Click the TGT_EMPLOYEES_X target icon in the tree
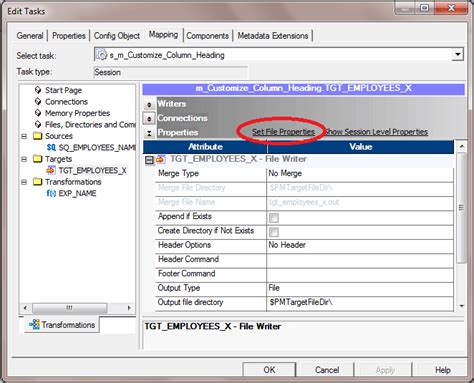This screenshot has height=383, width=474. pyautogui.click(x=51, y=170)
